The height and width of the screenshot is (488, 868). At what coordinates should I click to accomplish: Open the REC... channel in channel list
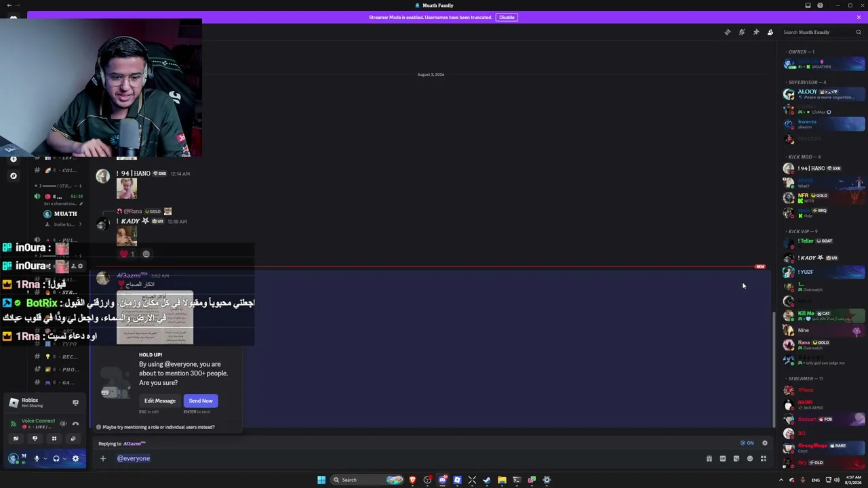60,357
